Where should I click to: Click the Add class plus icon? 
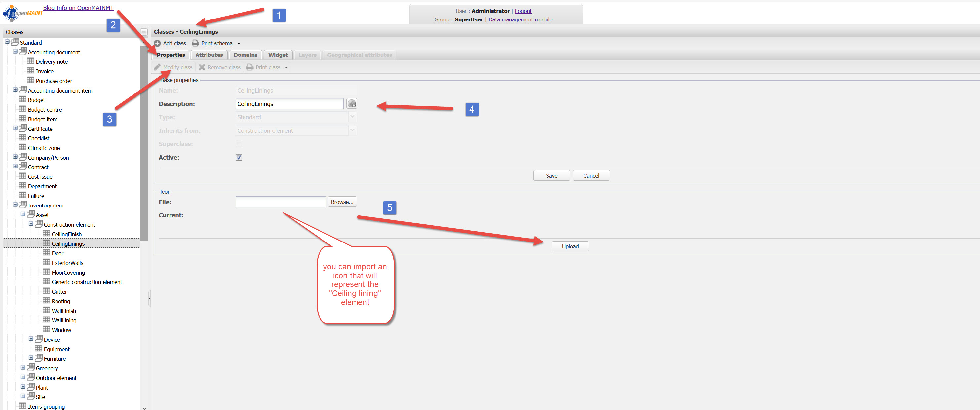coord(157,43)
